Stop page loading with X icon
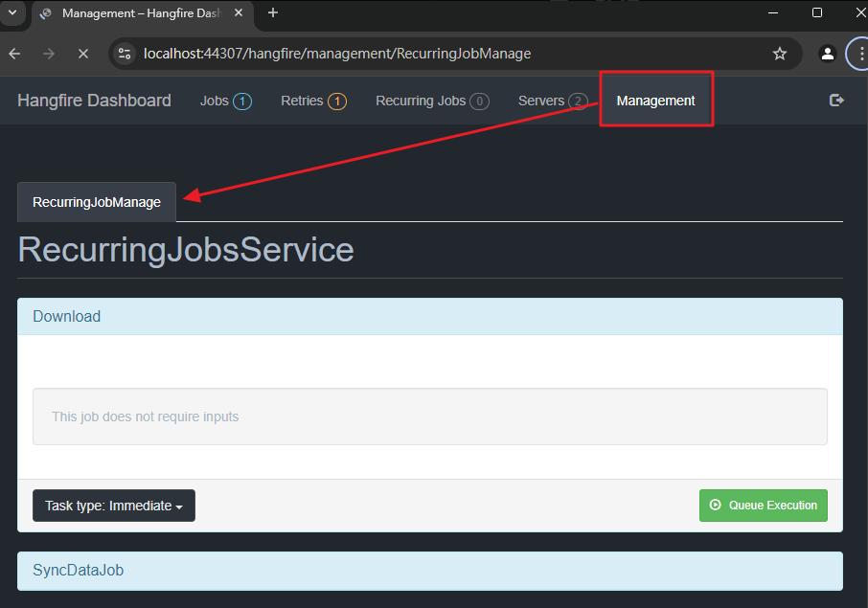Screen dimensions: 868x608 [x=83, y=54]
